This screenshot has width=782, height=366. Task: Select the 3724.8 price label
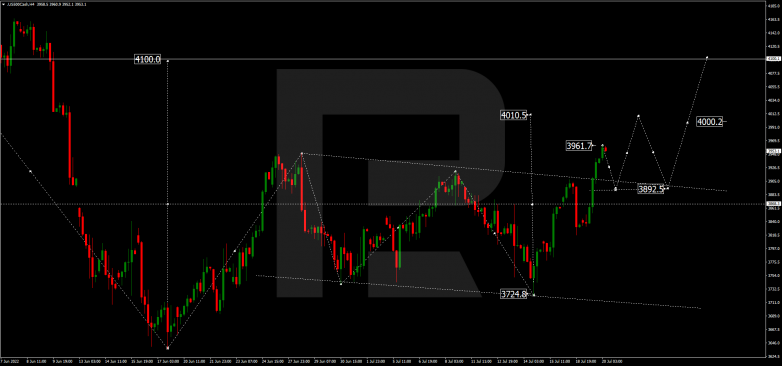pyautogui.click(x=513, y=294)
